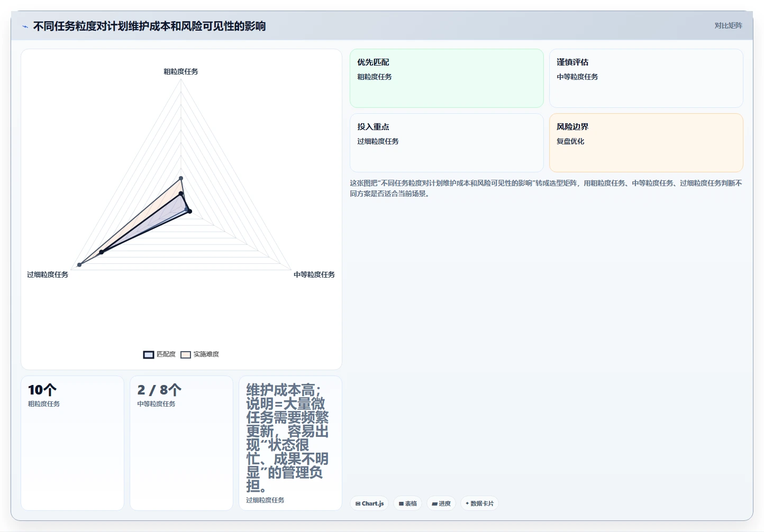Click the 维护成本高 stat description text
The image size is (764, 532).
pos(287,438)
